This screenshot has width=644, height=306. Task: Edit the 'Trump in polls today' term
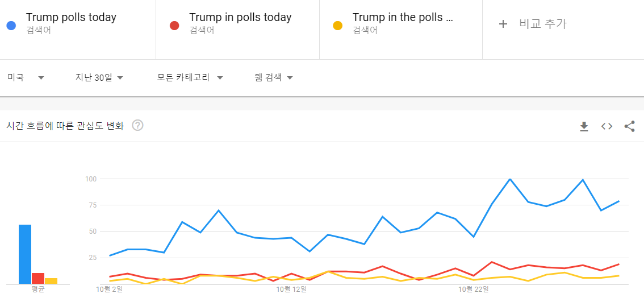click(x=240, y=18)
